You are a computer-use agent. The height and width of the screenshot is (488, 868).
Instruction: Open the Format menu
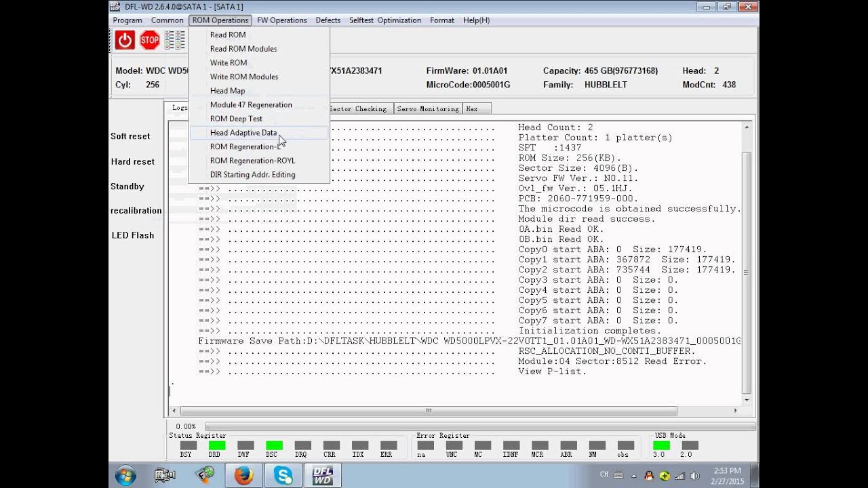pyautogui.click(x=442, y=20)
